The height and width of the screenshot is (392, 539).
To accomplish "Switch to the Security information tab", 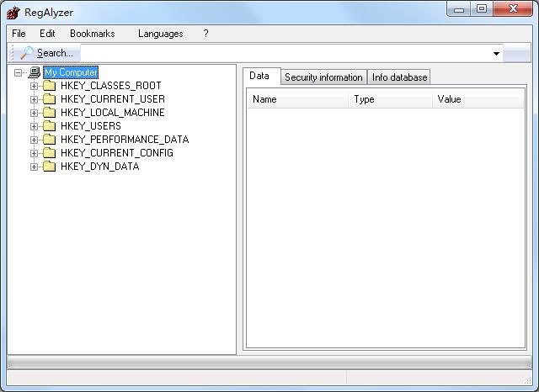I will click(x=323, y=77).
